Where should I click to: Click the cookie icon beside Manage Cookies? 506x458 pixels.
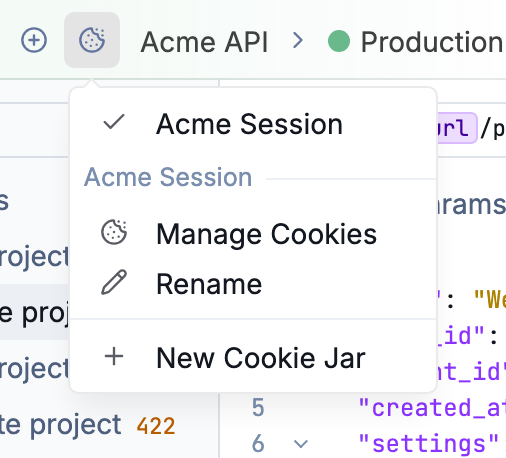[x=114, y=232]
